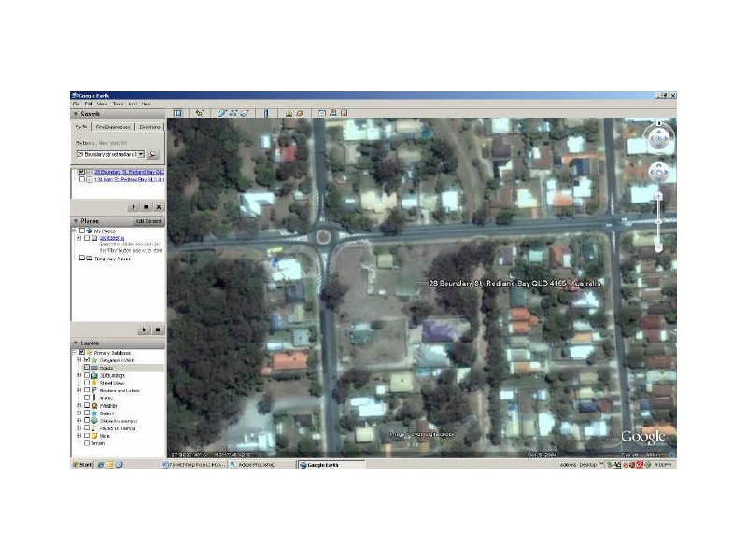Switch to the Directions tab
This screenshot has width=747, height=560.
click(150, 127)
